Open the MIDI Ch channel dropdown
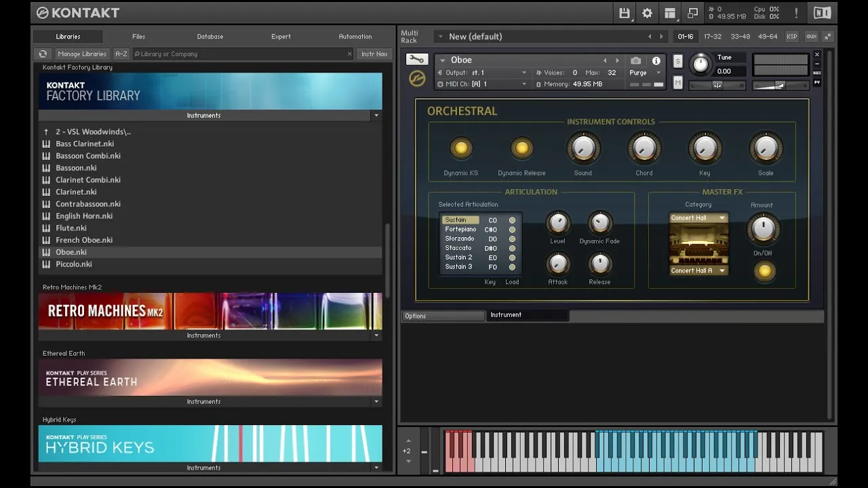The image size is (868, 488). (482, 84)
